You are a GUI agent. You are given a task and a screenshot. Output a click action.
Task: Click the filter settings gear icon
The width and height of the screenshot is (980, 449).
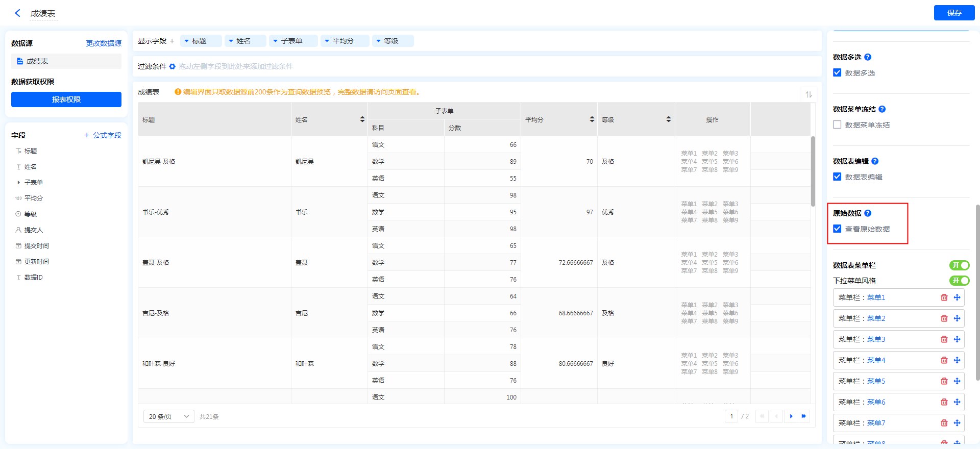point(173,67)
